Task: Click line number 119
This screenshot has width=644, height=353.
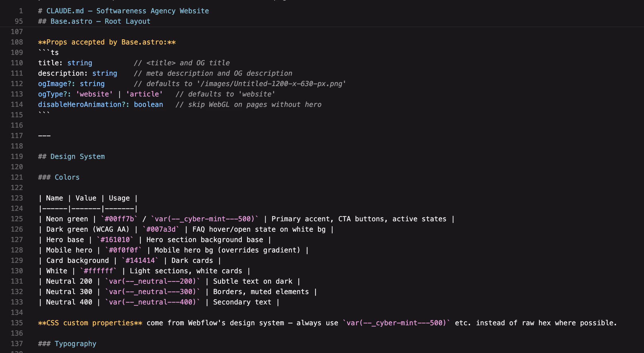Action: 17,157
